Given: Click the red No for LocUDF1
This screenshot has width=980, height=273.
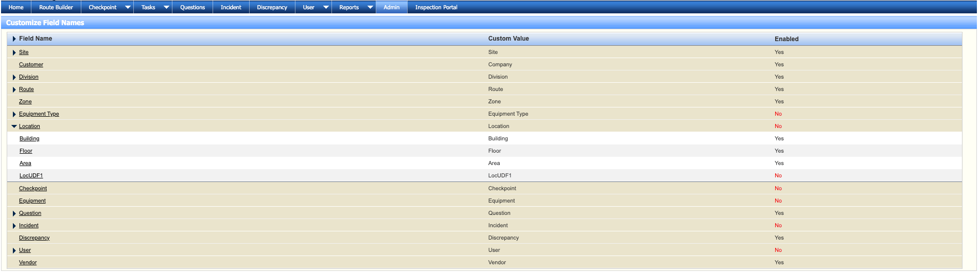Looking at the screenshot, I should (778, 176).
